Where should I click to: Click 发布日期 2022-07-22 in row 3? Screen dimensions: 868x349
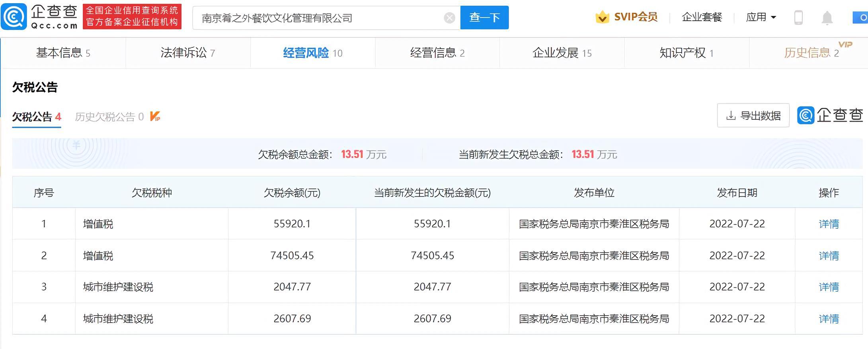click(737, 287)
